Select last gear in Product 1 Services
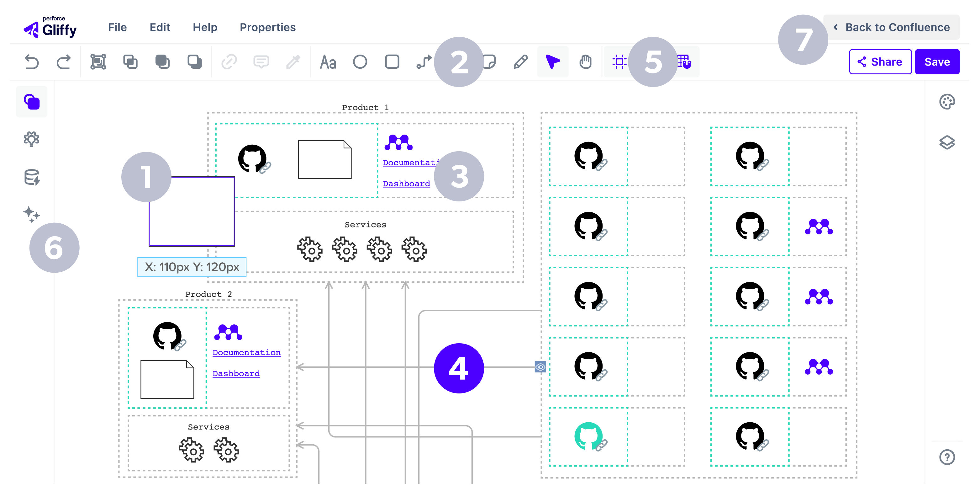 click(414, 249)
